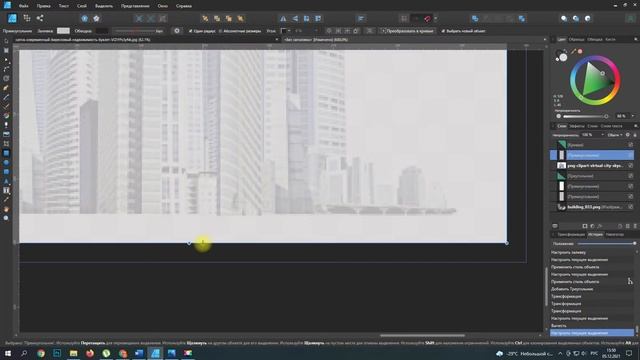This screenshot has height=360, width=640.
Task: Click the color opacity slider
Action: [584, 116]
